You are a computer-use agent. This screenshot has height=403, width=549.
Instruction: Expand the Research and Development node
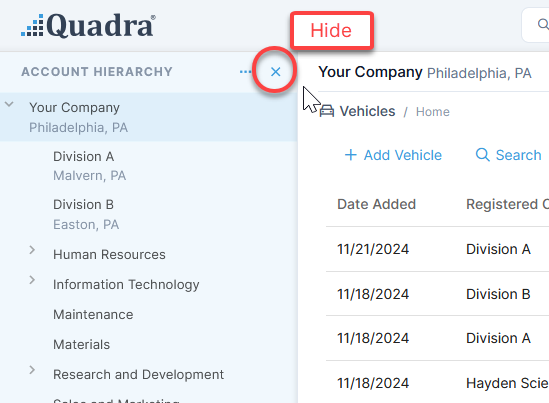(x=32, y=370)
